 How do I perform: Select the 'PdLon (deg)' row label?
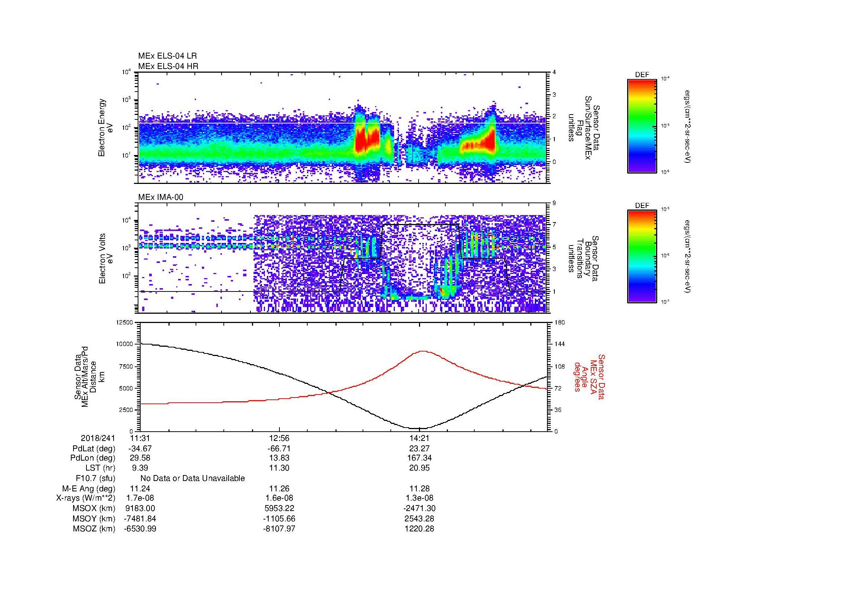pos(93,458)
